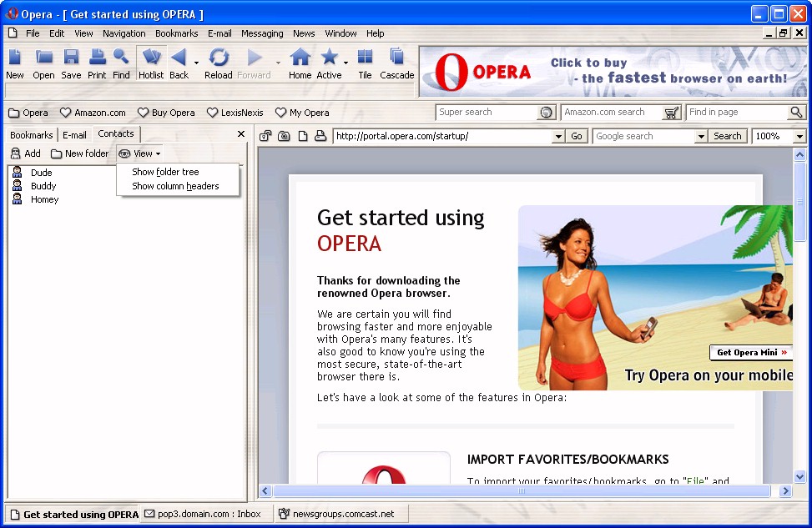Viewport: 812px width, 528px height.
Task: Create a New folder in contacts
Action: [x=80, y=153]
